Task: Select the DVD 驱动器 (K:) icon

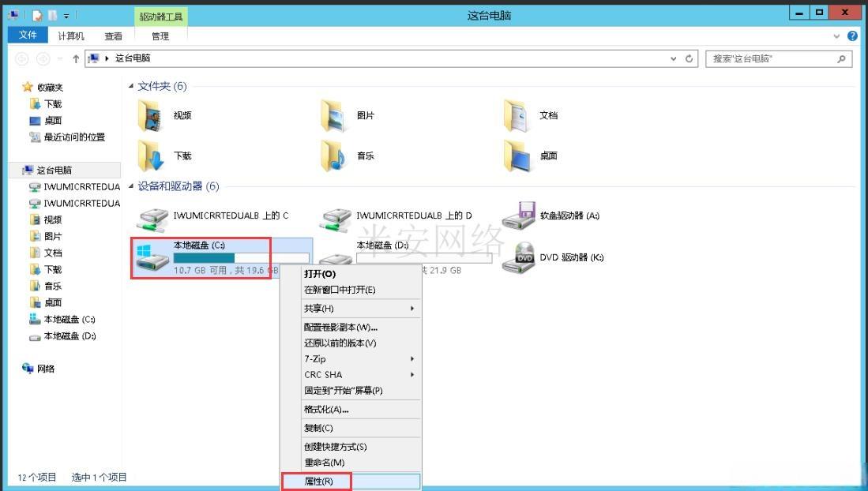Action: coord(519,257)
